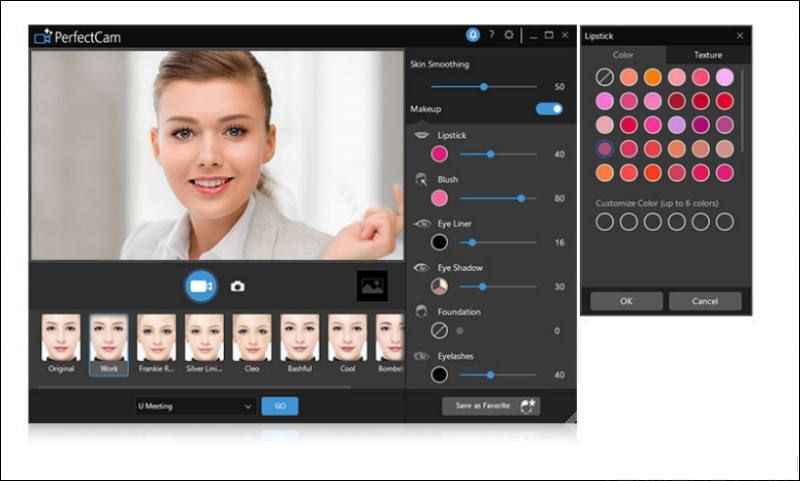Select the Cleo makeup preset thumbnail
The image size is (800, 481).
click(x=252, y=338)
